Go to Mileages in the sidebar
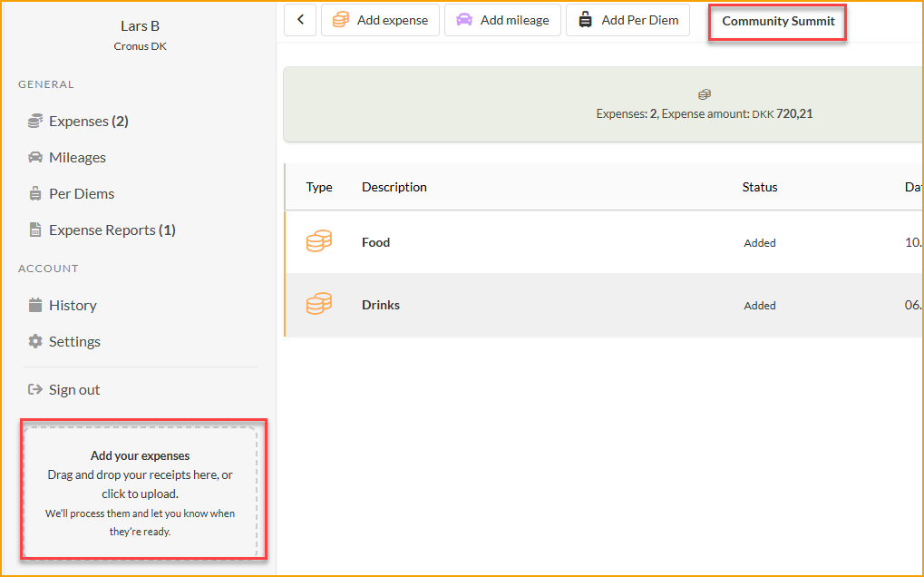Image resolution: width=924 pixels, height=577 pixels. [x=77, y=157]
